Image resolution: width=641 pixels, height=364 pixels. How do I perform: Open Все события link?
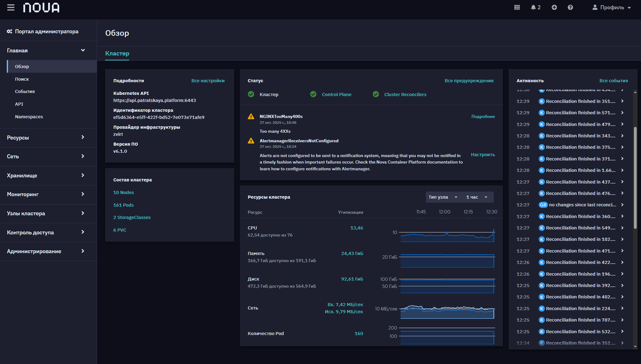[613, 81]
